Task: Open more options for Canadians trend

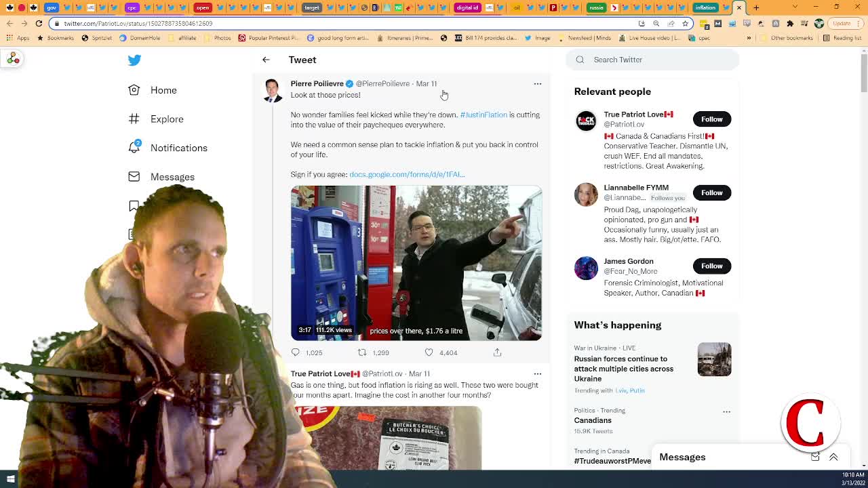Action: pyautogui.click(x=726, y=412)
